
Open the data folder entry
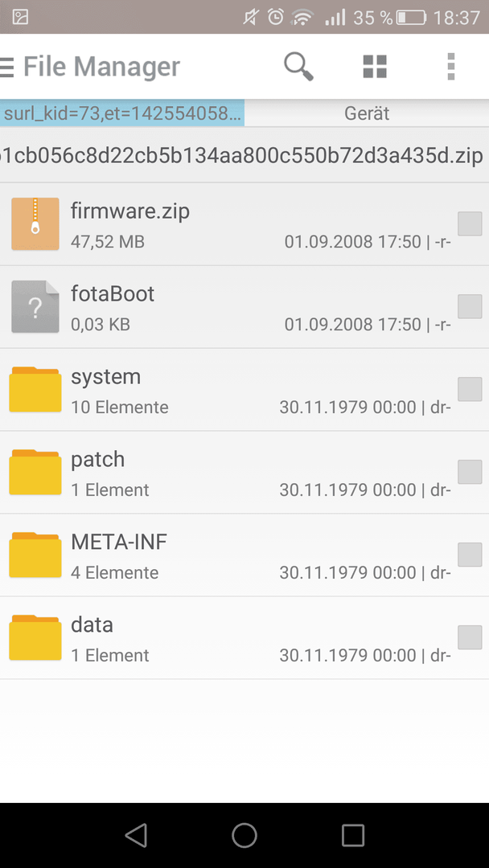coord(244,638)
